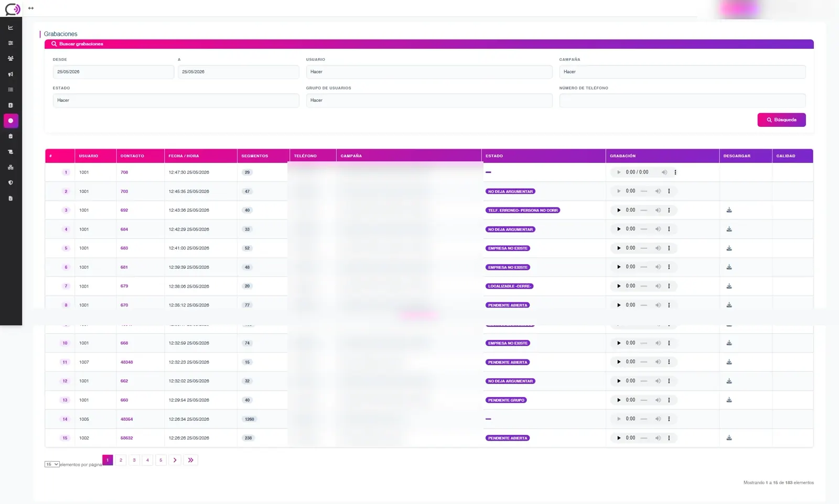
Task: Play the recording for contact 683
Action: tap(619, 248)
